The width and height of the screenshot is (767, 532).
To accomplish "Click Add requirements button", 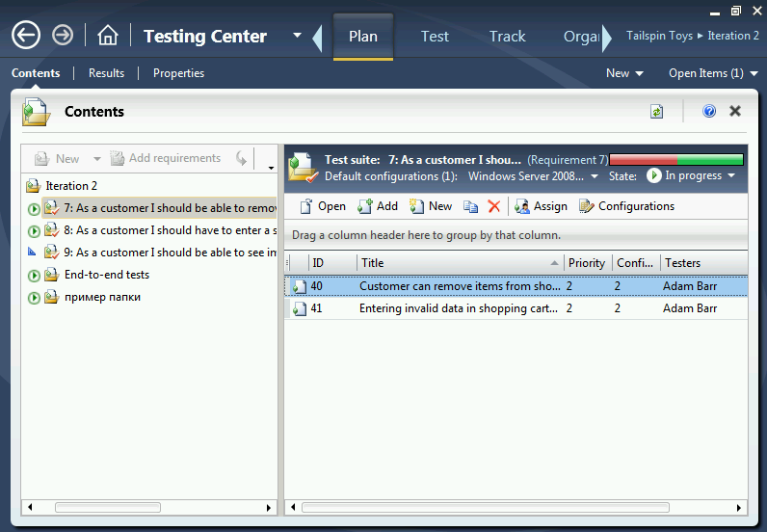I will [x=166, y=158].
